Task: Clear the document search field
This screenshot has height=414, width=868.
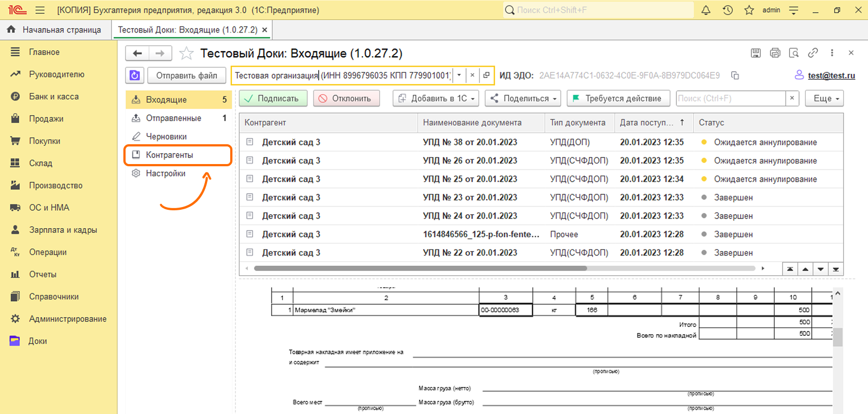Action: [x=792, y=98]
